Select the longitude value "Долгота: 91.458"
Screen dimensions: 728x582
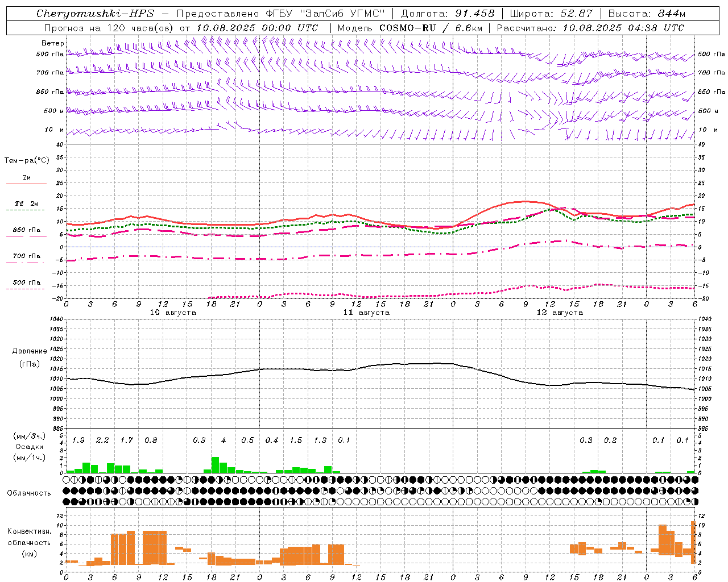click(448, 14)
